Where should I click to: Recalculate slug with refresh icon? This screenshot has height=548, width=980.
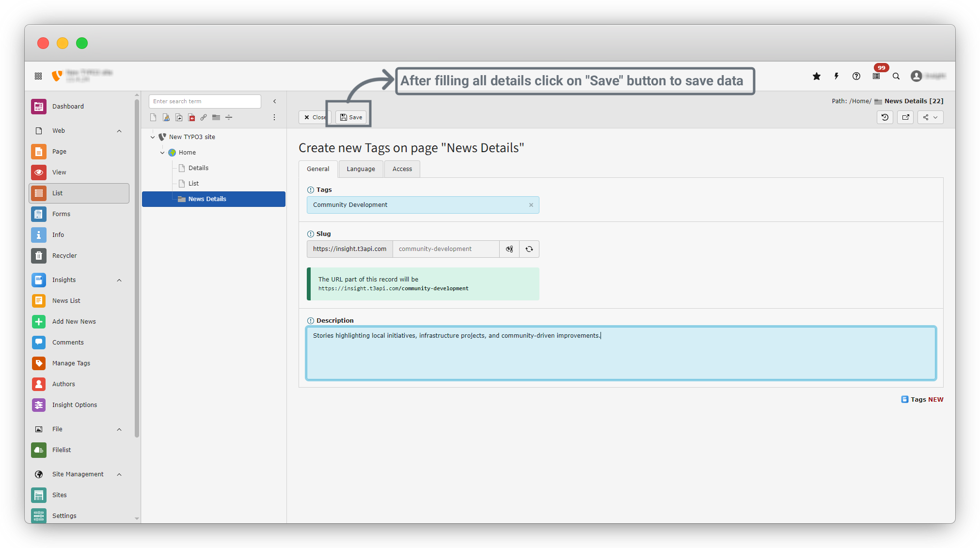tap(529, 249)
